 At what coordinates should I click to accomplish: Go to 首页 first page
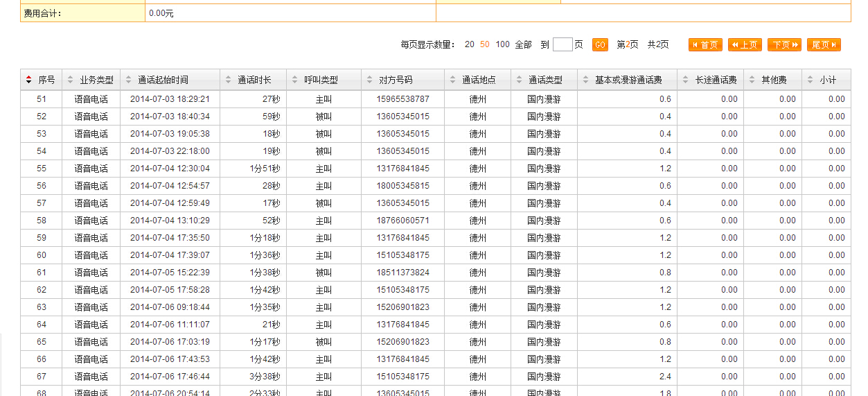click(705, 44)
